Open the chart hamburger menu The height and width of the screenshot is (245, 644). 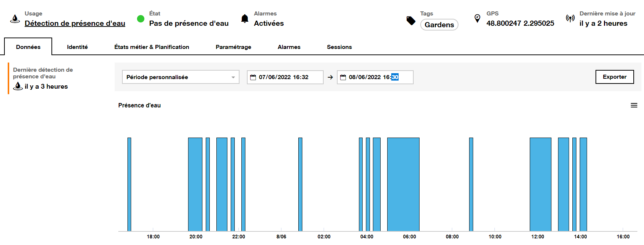[x=634, y=105]
